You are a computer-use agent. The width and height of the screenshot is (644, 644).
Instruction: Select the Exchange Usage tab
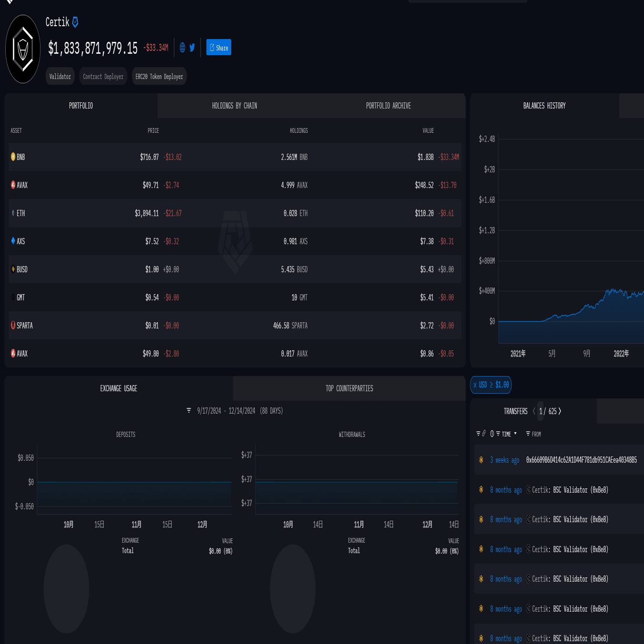[x=119, y=388]
